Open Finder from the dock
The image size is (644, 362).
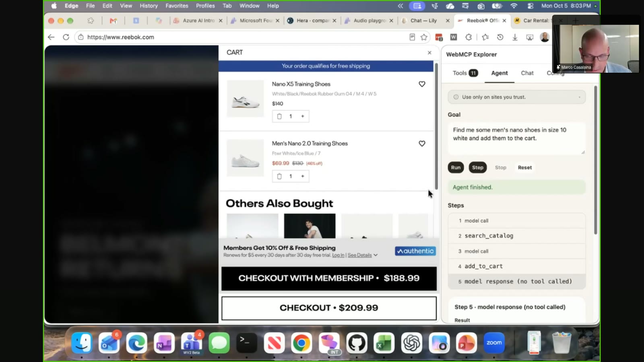pyautogui.click(x=82, y=343)
